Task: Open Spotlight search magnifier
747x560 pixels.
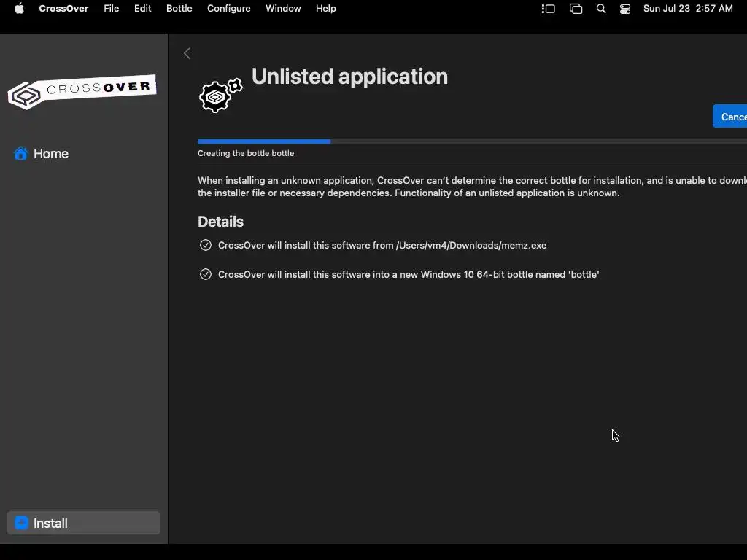Action: (601, 9)
